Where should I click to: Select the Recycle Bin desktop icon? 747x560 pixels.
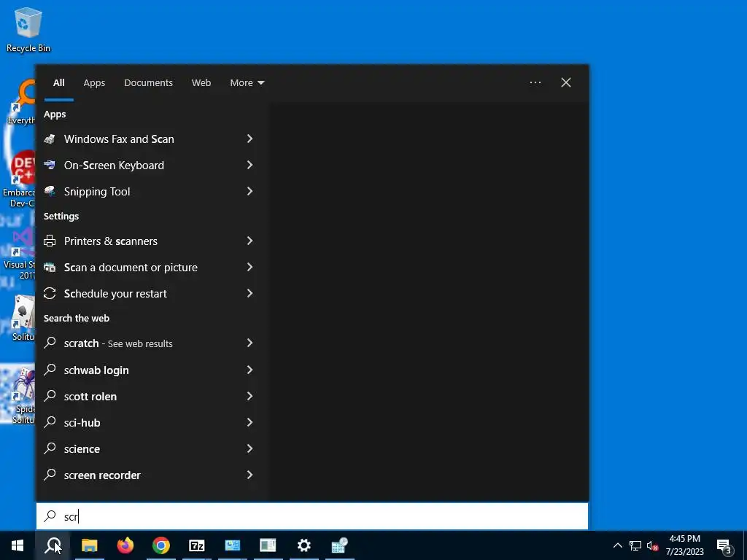click(28, 30)
